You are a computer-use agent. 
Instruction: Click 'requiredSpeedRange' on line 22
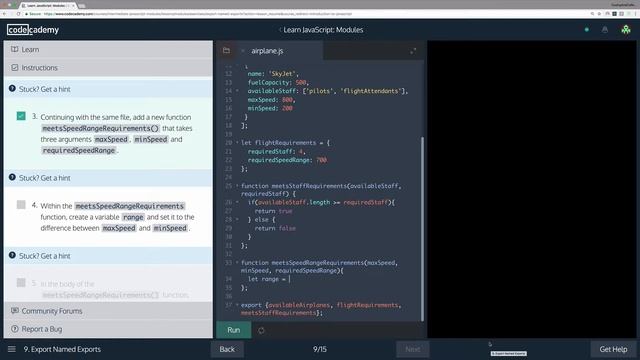[279, 160]
